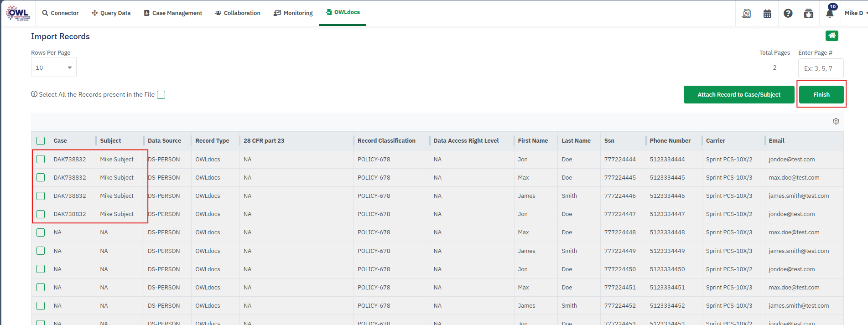Open the Query Data menu
This screenshot has height=325, width=868.
111,13
